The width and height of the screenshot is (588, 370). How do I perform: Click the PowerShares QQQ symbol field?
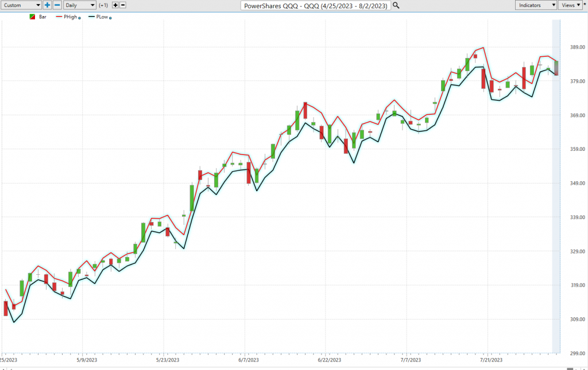tap(316, 6)
